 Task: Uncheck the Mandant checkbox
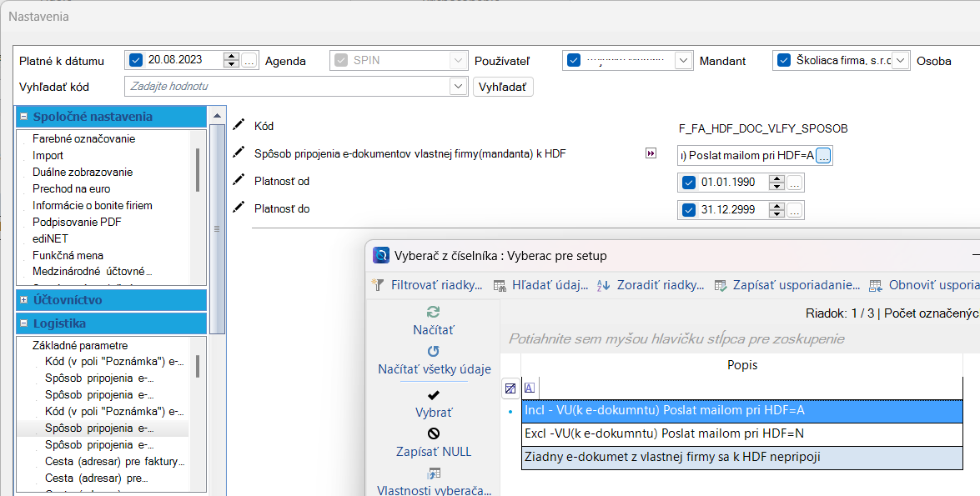783,60
